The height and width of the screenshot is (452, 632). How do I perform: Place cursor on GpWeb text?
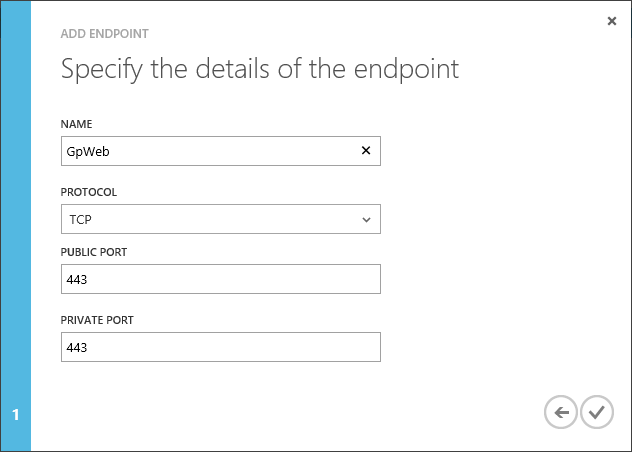pyautogui.click(x=86, y=151)
